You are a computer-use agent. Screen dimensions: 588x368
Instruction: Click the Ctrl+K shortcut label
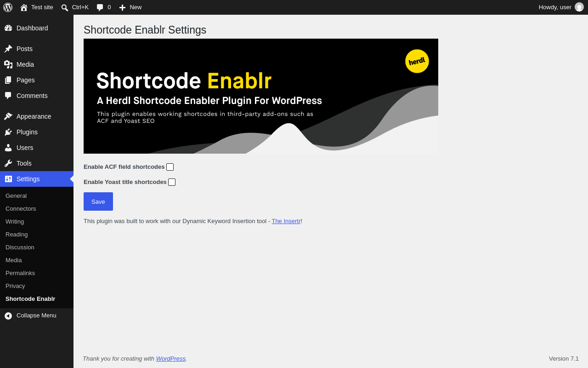click(80, 7)
